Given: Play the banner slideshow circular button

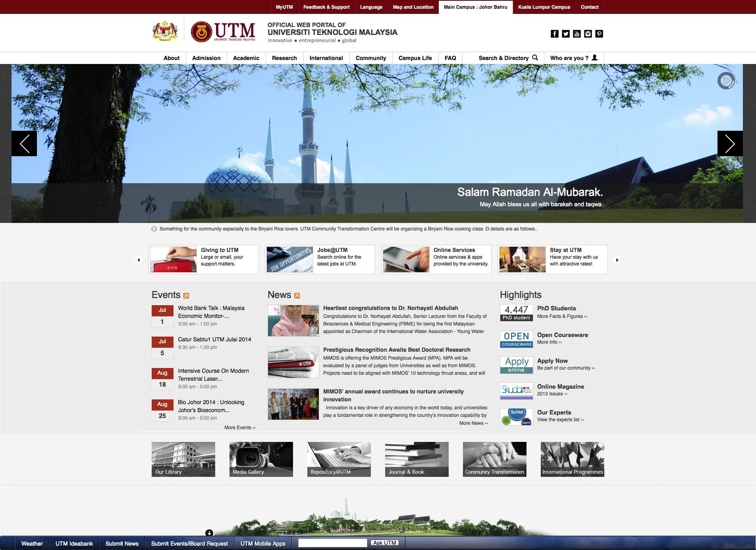Looking at the screenshot, I should pos(726,81).
